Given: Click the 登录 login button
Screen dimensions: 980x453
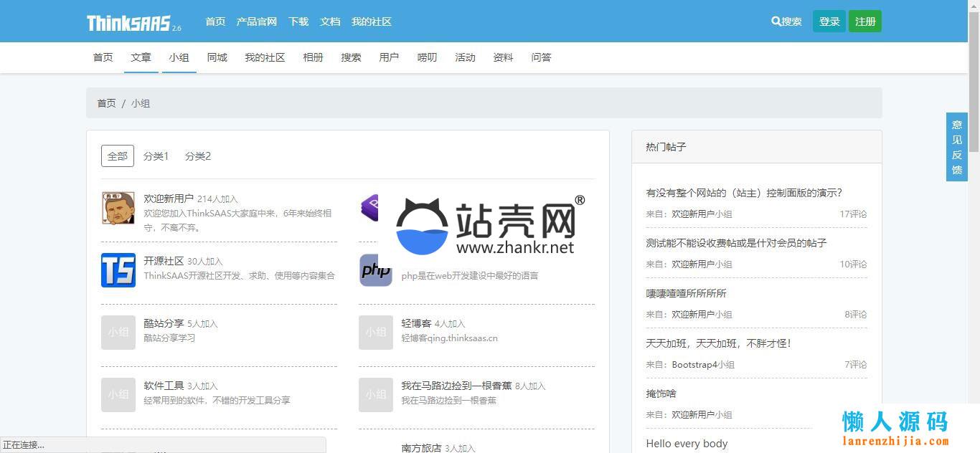Looking at the screenshot, I should click(829, 22).
